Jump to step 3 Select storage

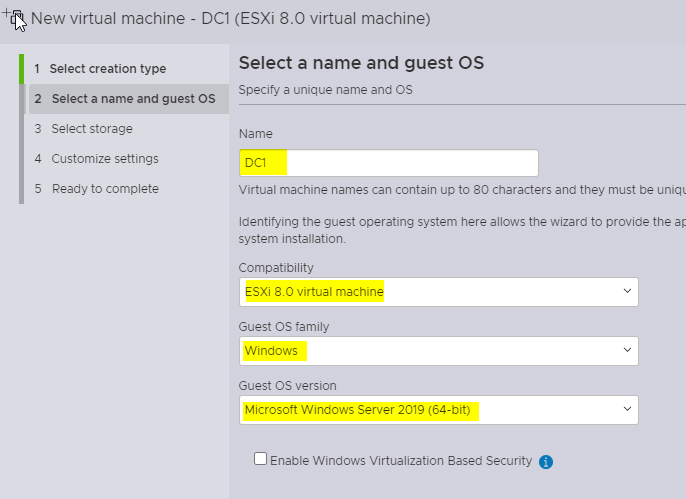(91, 129)
